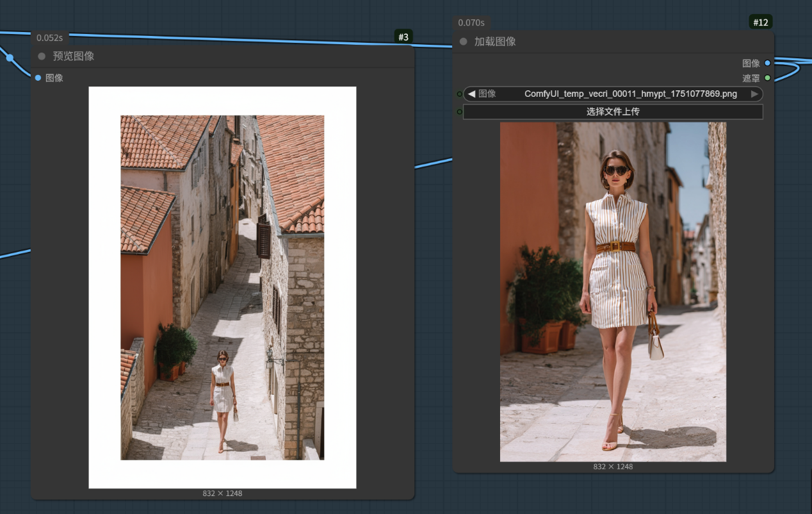Click the widget socket left of the 图像 selector

click(x=459, y=94)
